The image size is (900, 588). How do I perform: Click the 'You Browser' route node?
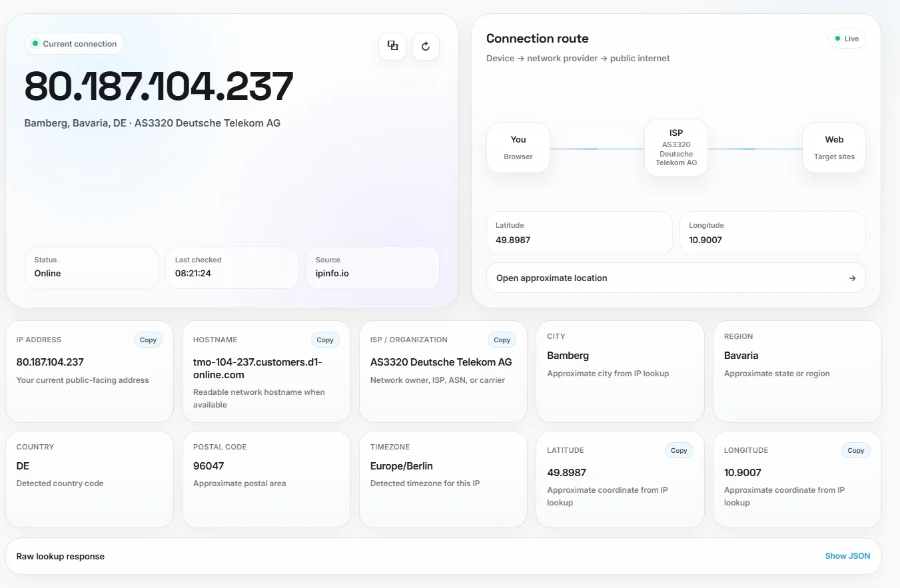(518, 148)
